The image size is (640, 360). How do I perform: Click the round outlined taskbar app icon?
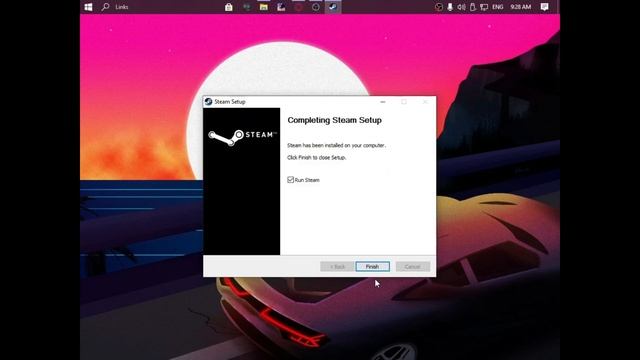pyautogui.click(x=316, y=7)
